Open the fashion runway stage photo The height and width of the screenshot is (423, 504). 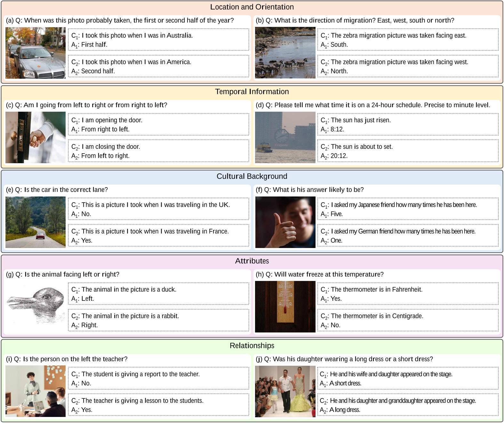click(x=285, y=391)
